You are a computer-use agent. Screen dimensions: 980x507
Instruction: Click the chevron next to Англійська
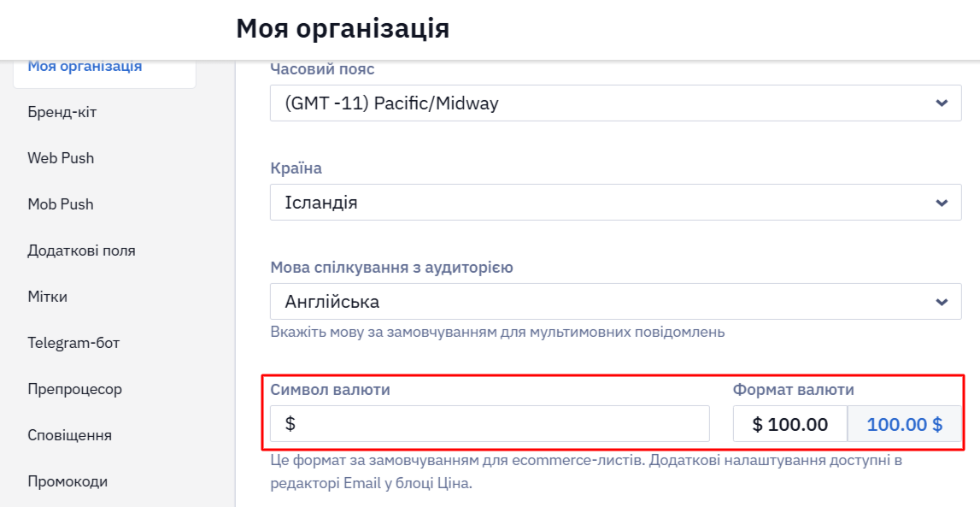tap(942, 302)
